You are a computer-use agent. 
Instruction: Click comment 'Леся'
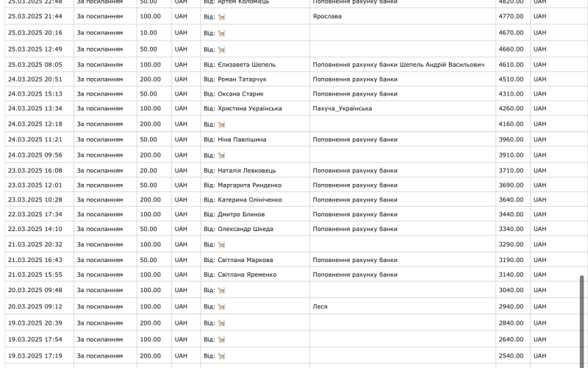320,307
